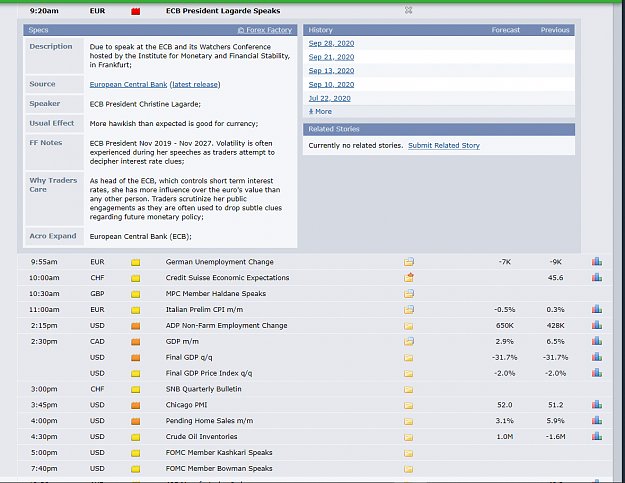625x483 pixels.
Task: Show graph for Crude Oil Inventories
Action: (597, 436)
